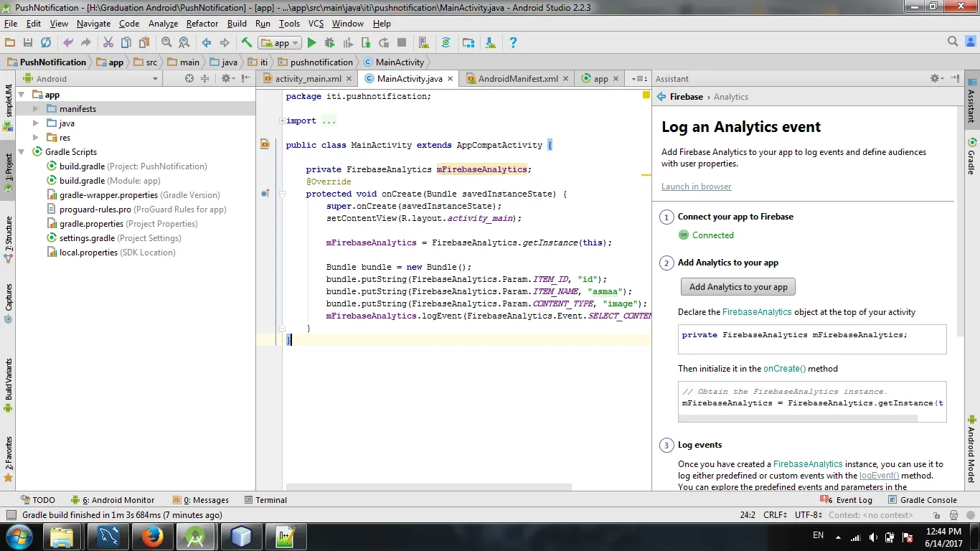The image size is (980, 551).
Task: Open the Refactor menu
Action: point(202,24)
